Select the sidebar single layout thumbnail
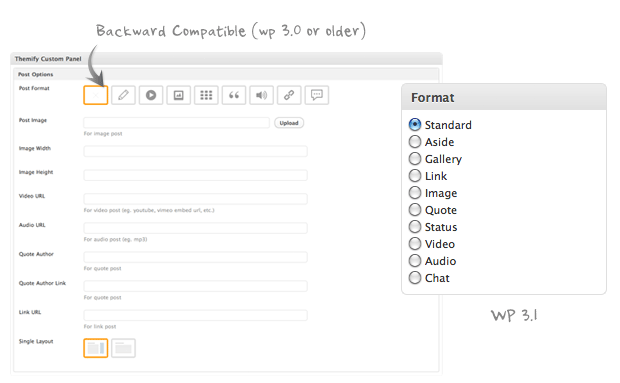 point(96,348)
